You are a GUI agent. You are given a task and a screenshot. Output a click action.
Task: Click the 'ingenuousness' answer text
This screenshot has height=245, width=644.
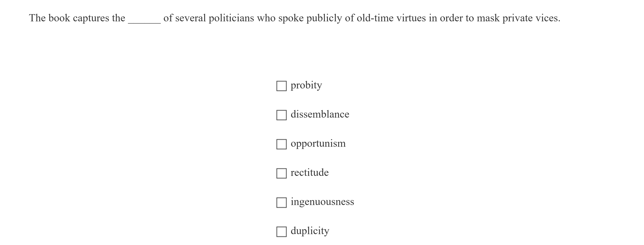click(x=322, y=202)
